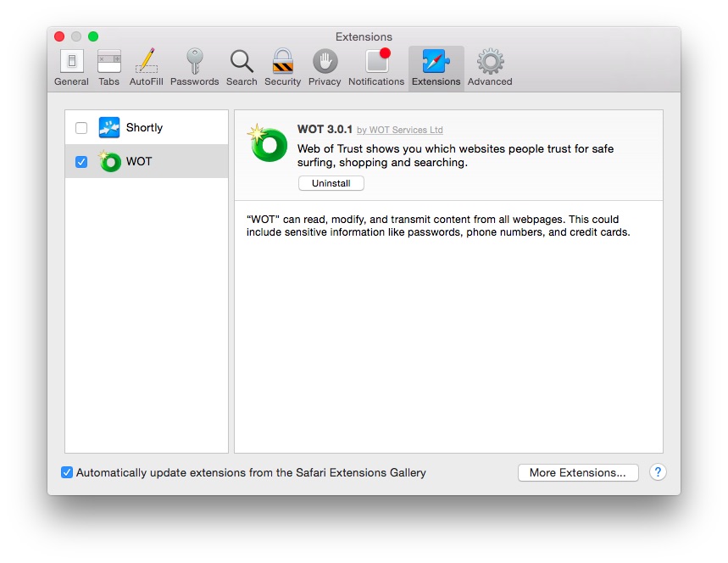Click the large WOT logo in details
This screenshot has width=728, height=563.
tap(267, 143)
